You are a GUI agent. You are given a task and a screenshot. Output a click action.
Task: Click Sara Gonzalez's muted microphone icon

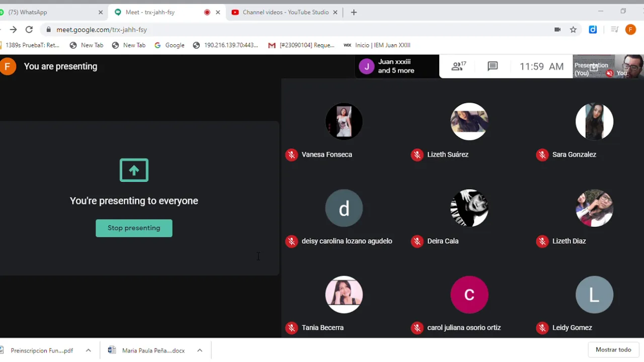(x=542, y=155)
